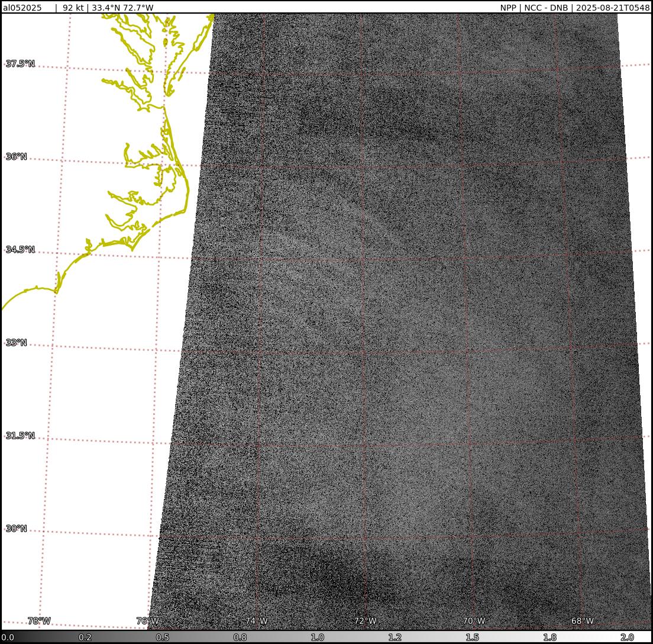This screenshot has height=644, width=653.
Task: Click the 78°W longitude label
Action: click(x=39, y=621)
